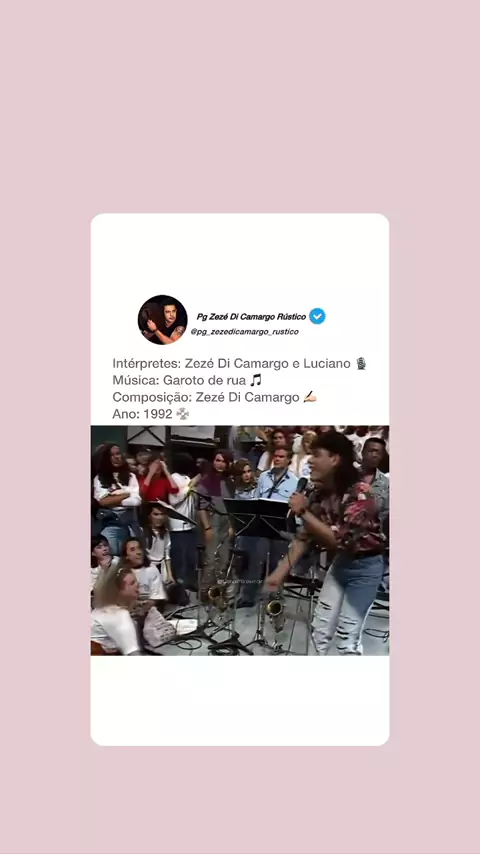Viewport: 480px width, 854px height.
Task: Click the man in blue denim shirt
Action: tap(277, 477)
